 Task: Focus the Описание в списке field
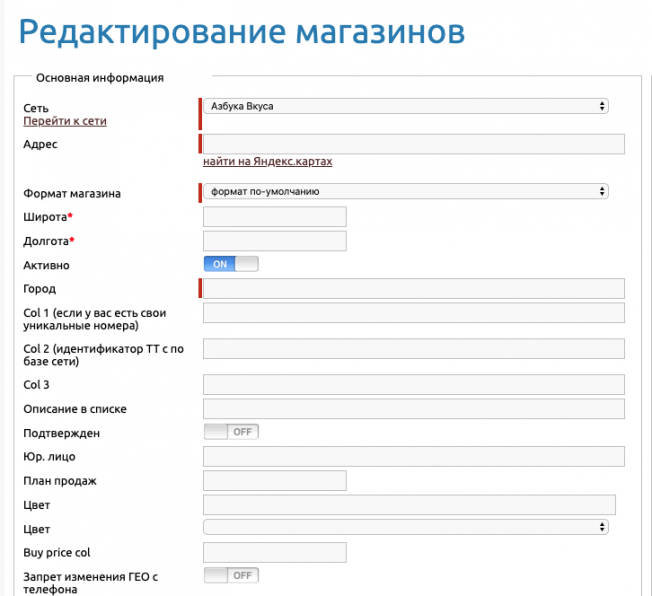[x=414, y=409]
